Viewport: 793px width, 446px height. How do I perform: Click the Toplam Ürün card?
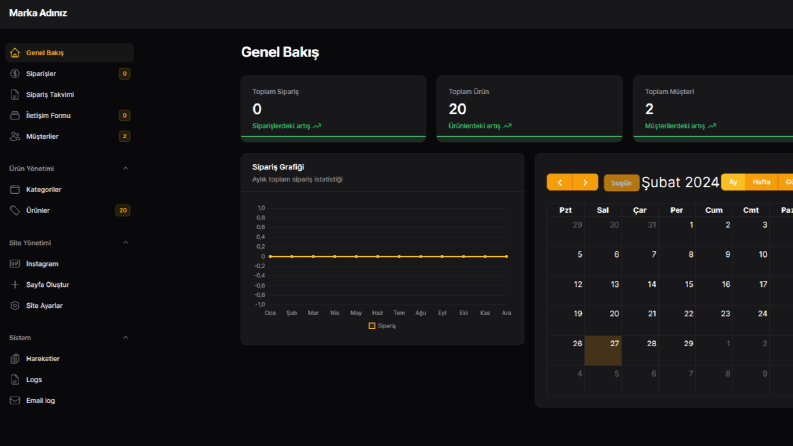pos(529,109)
